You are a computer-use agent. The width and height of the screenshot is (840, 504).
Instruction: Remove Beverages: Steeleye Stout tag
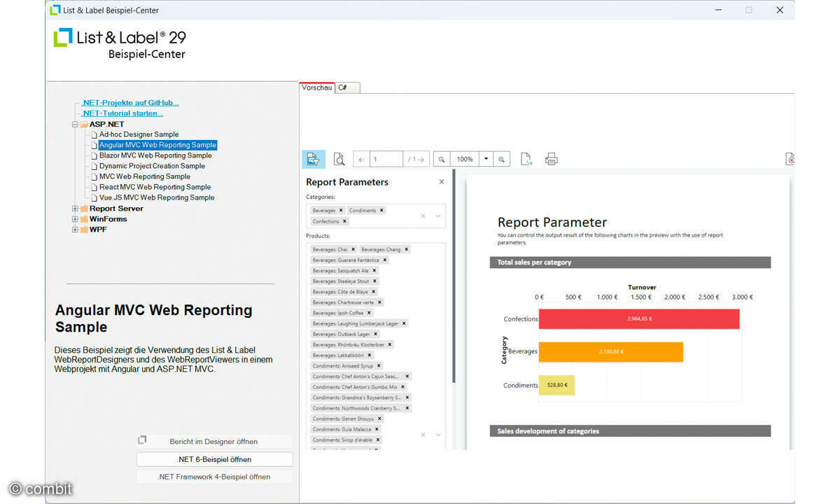[374, 281]
